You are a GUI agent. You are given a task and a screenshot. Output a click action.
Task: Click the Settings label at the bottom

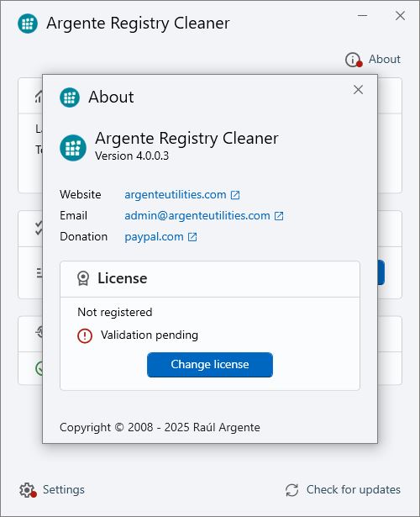coord(64,489)
